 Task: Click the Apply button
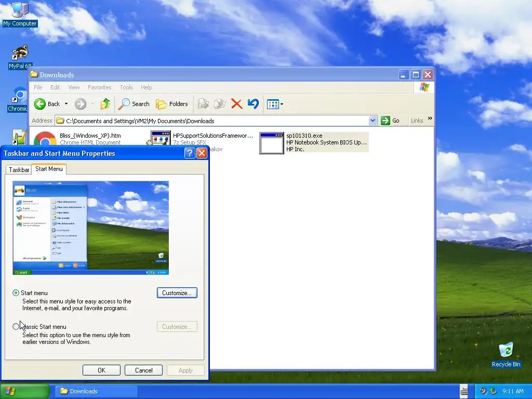(185, 370)
